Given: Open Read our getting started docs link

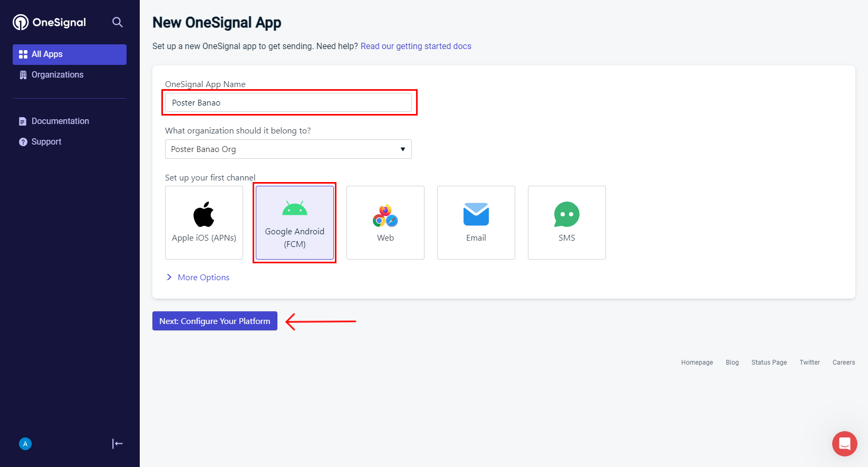Looking at the screenshot, I should 416,46.
